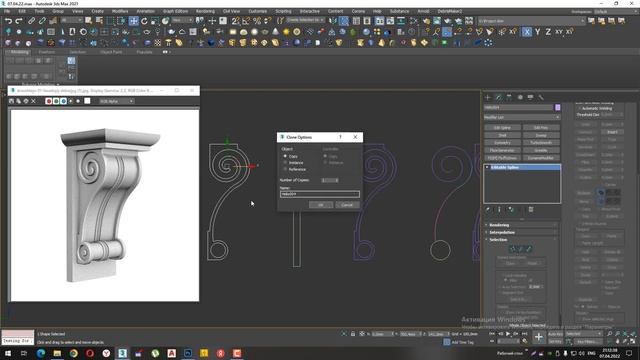Click the Name field in Clone Options
Image resolution: width=640 pixels, height=360 pixels.
(320, 194)
